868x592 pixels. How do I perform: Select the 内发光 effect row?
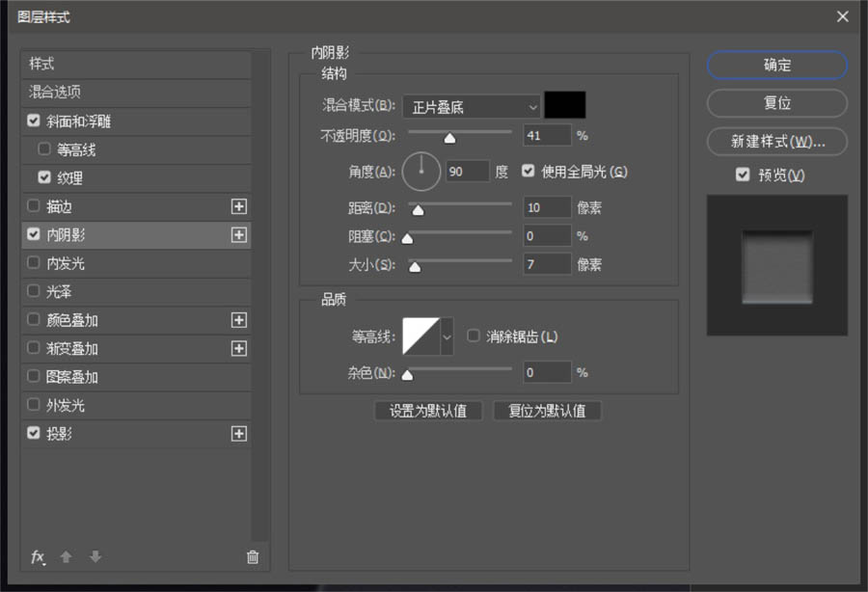(136, 263)
